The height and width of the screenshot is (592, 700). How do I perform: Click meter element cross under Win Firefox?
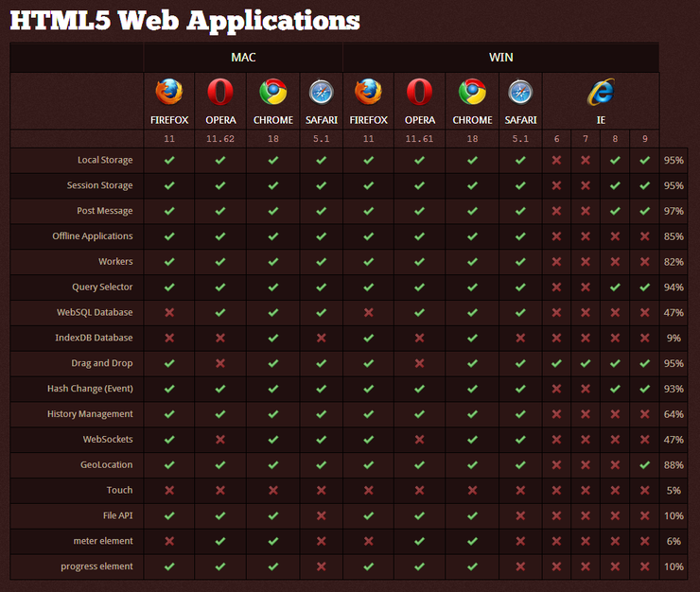pos(368,541)
